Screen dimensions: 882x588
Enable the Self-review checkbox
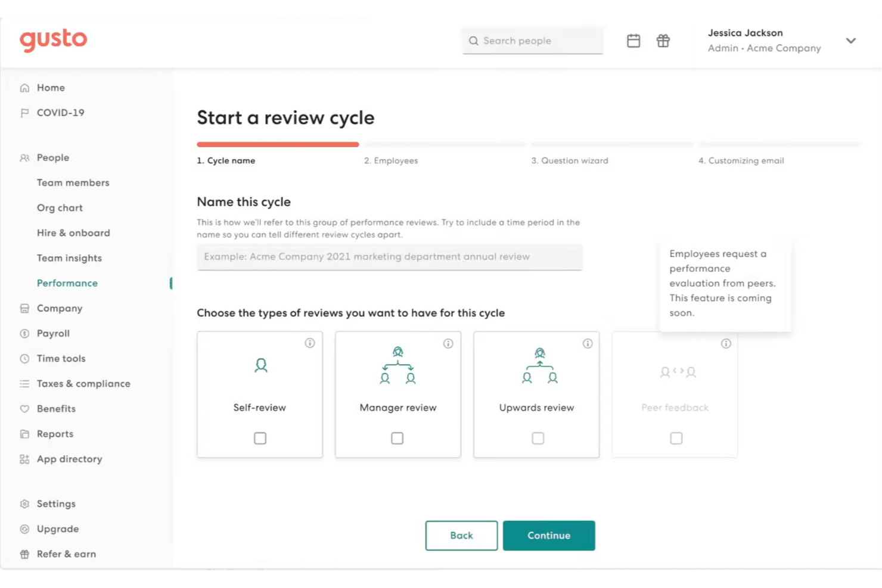pos(259,438)
